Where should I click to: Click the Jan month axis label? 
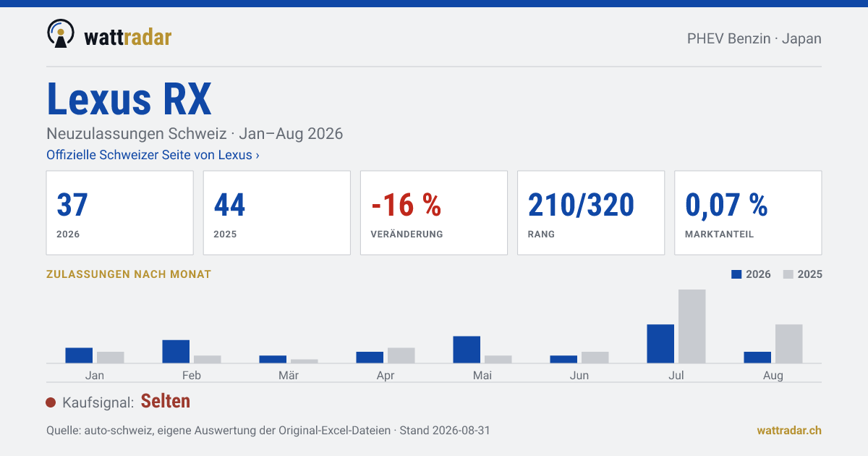(x=95, y=376)
